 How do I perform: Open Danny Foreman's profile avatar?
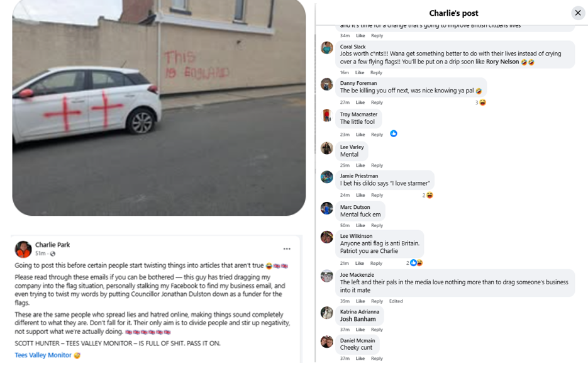click(x=327, y=84)
